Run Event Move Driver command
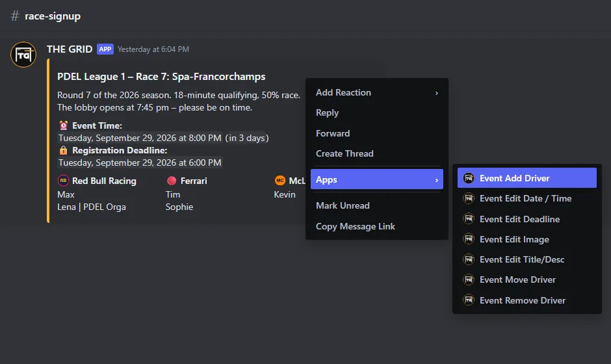 tap(527, 279)
